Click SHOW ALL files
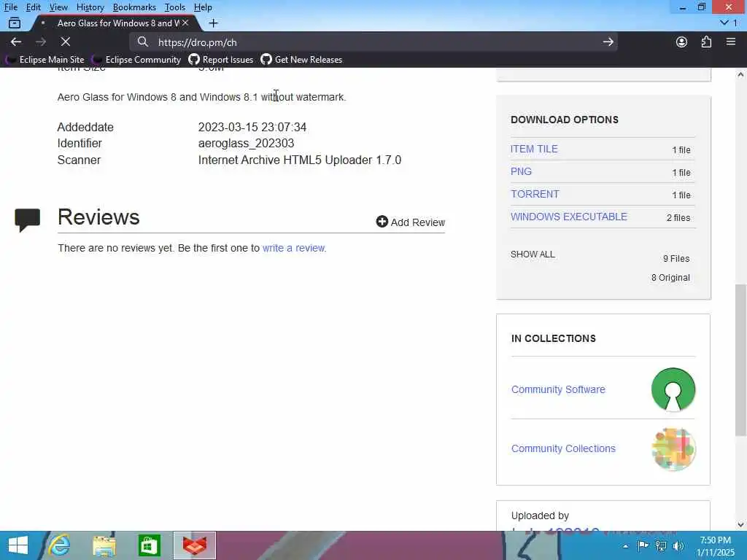 coord(533,254)
